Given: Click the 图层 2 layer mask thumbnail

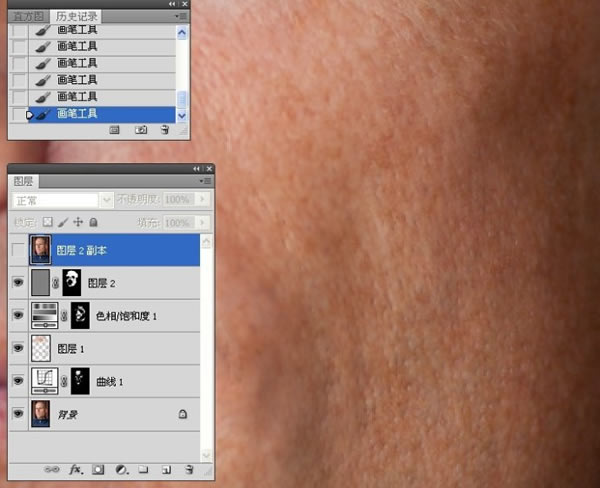Looking at the screenshot, I should (72, 282).
